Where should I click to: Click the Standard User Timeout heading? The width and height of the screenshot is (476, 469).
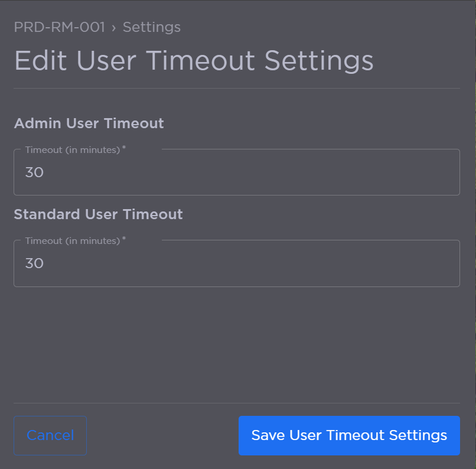point(98,214)
